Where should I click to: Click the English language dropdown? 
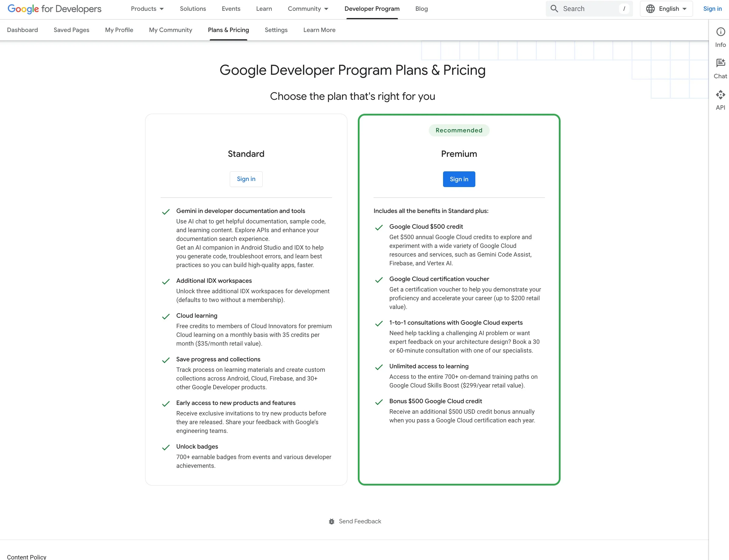[666, 8]
